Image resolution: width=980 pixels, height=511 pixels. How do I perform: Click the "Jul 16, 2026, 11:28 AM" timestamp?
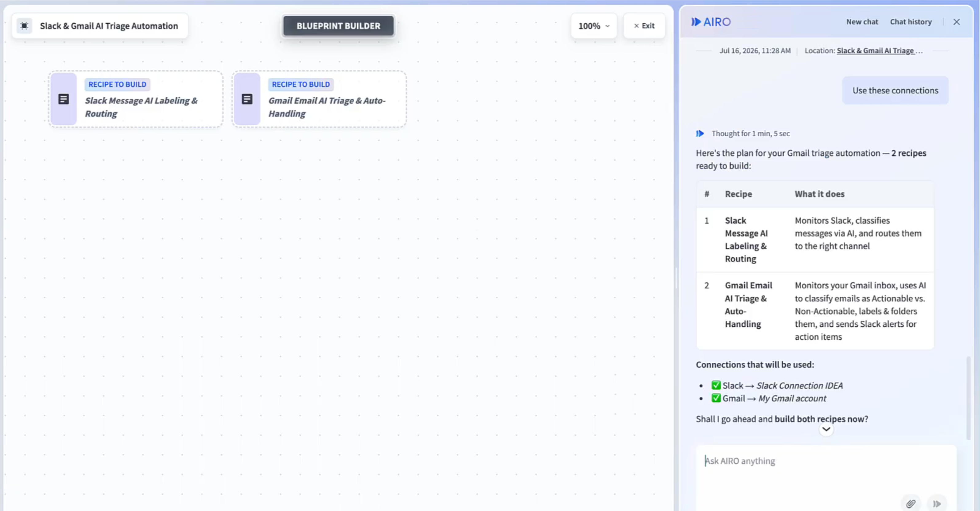[755, 51]
